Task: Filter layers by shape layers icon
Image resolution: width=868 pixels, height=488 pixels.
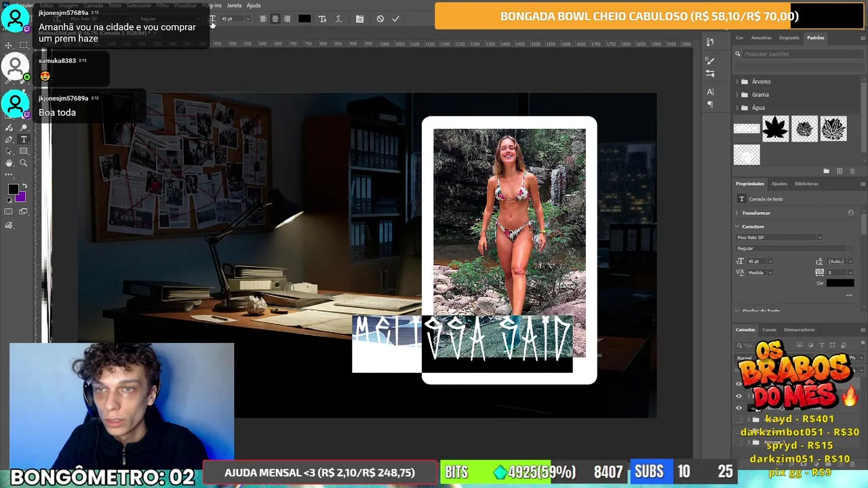Action: (832, 345)
